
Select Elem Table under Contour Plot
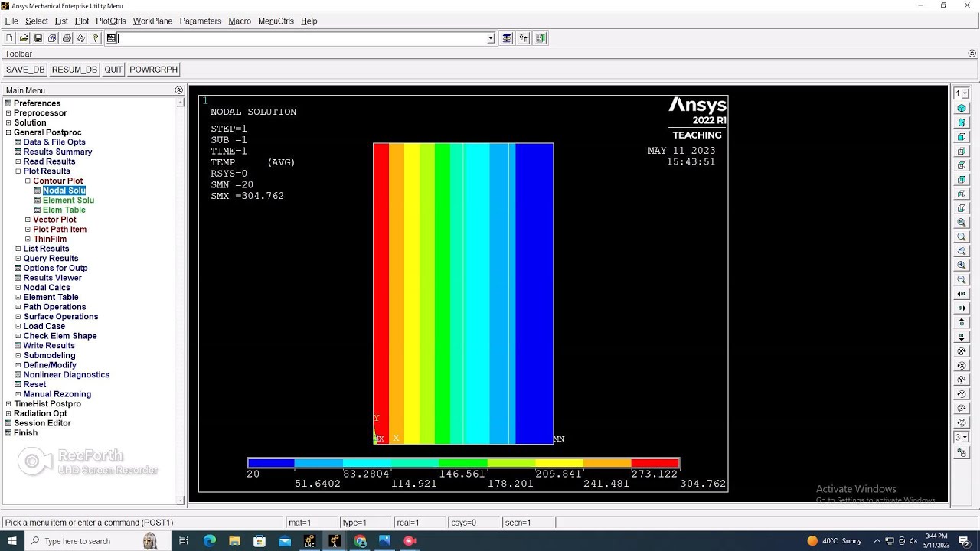pos(64,210)
